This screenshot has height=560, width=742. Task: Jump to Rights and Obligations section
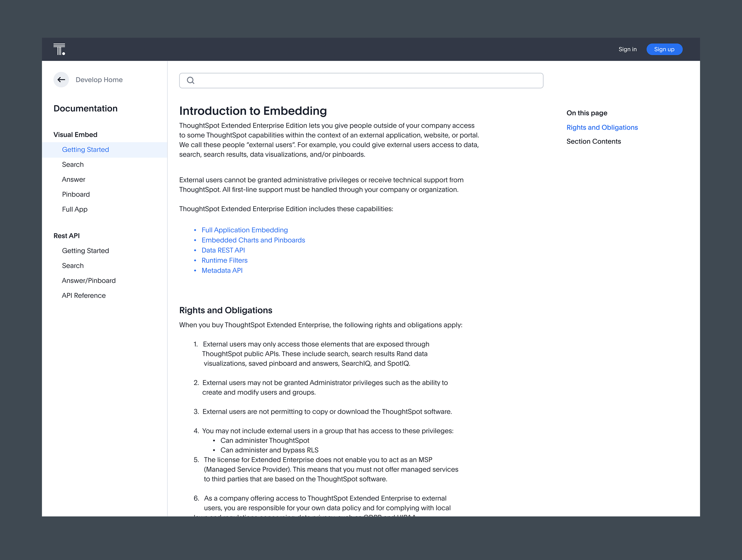[x=602, y=127]
